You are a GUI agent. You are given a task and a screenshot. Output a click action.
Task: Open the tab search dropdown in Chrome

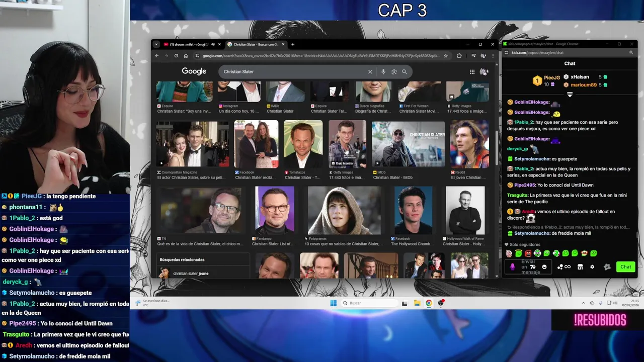coord(156,44)
